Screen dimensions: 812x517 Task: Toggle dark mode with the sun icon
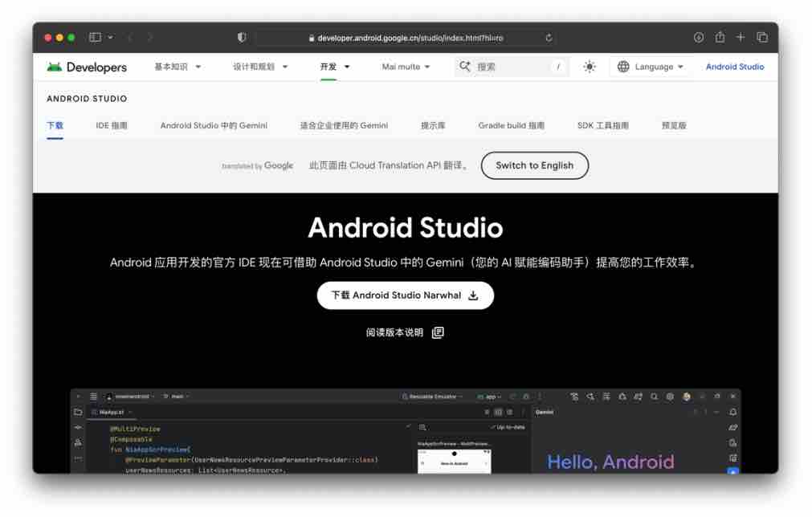tap(590, 67)
